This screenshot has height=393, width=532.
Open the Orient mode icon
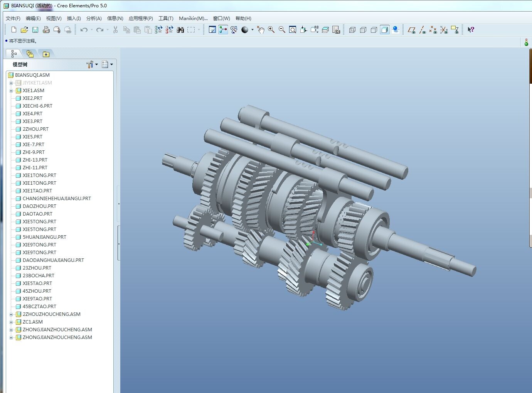pos(234,30)
